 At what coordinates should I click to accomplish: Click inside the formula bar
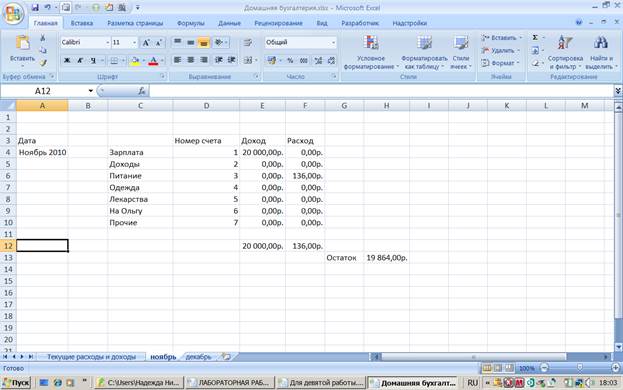click(x=381, y=91)
